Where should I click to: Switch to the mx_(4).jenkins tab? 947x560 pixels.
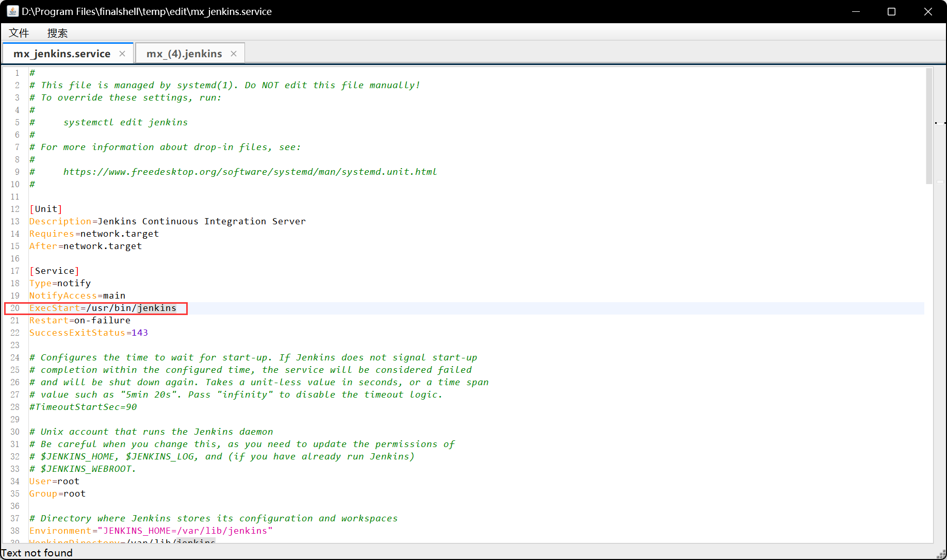184,54
